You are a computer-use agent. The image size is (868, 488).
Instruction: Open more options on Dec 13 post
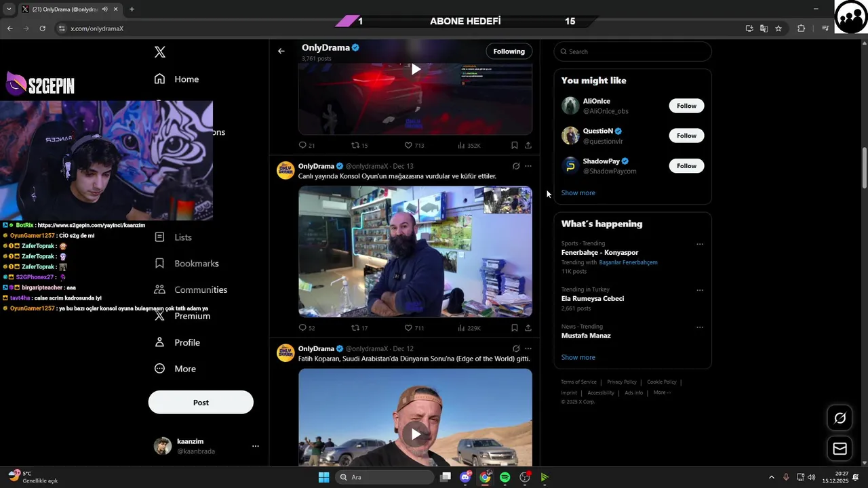pos(528,166)
